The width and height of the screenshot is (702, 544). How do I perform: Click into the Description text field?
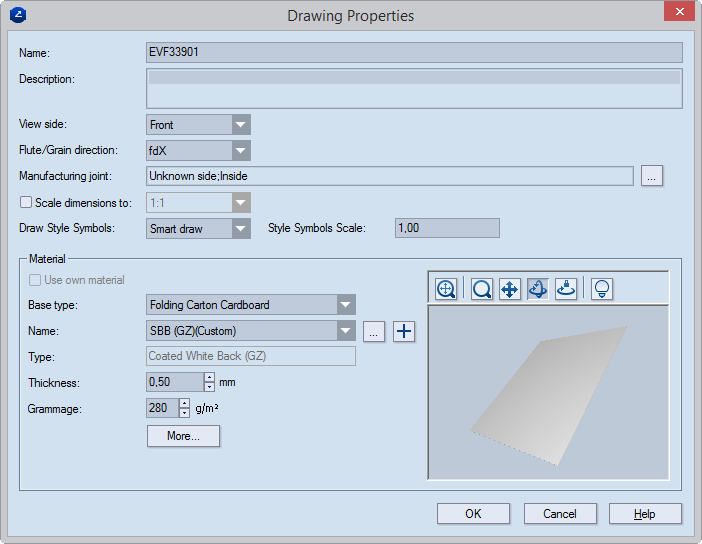pyautogui.click(x=414, y=88)
